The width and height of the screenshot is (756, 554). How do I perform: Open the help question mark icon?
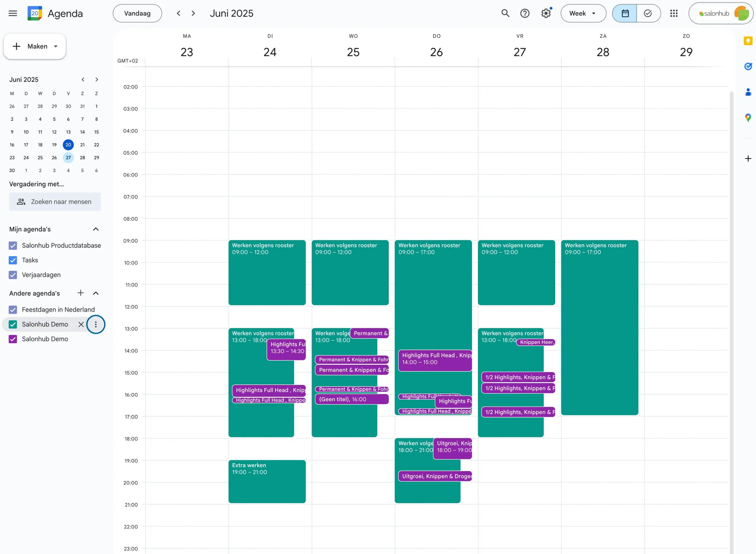pyautogui.click(x=524, y=13)
